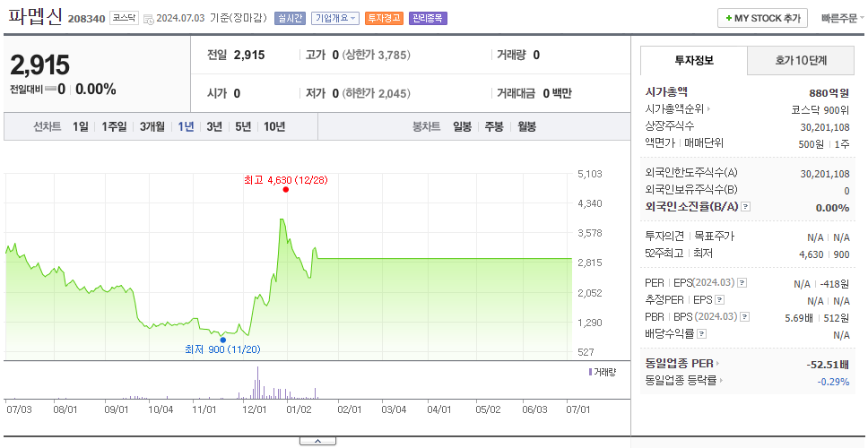The image size is (868, 448).
Task: Select the 5년 line chart period
Action: pyautogui.click(x=243, y=126)
